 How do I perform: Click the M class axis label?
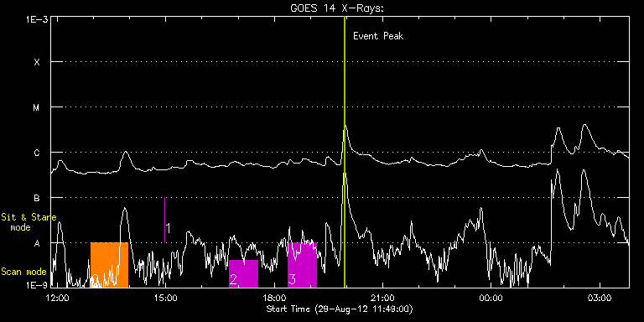click(37, 107)
